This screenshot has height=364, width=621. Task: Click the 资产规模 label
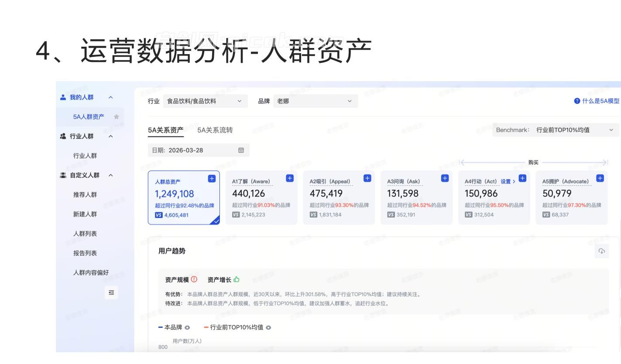177,280
